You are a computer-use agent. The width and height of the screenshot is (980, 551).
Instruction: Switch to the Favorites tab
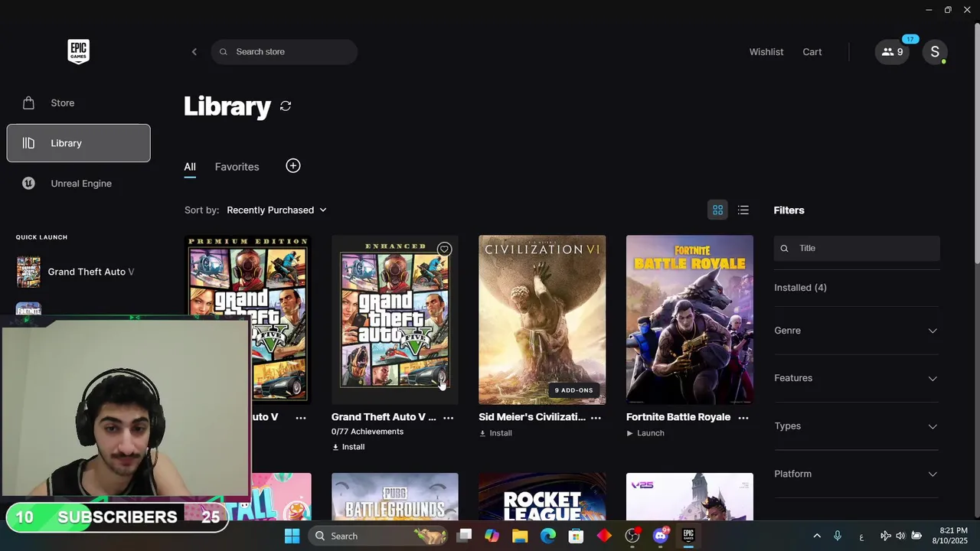tap(237, 167)
